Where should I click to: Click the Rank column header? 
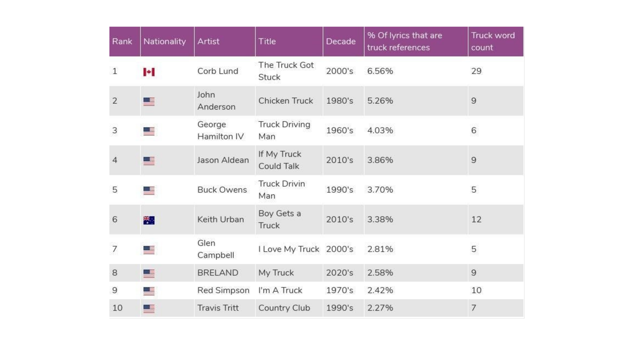coord(122,41)
